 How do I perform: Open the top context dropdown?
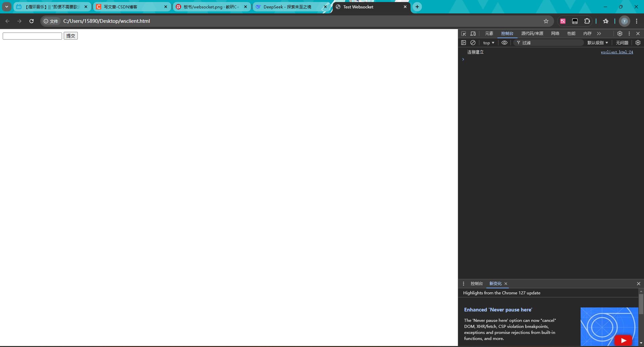489,43
